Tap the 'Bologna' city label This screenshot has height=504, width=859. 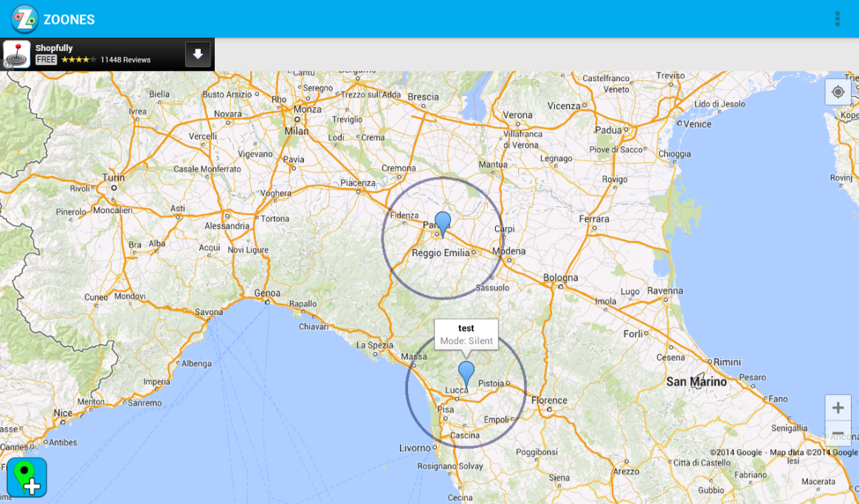560,277
